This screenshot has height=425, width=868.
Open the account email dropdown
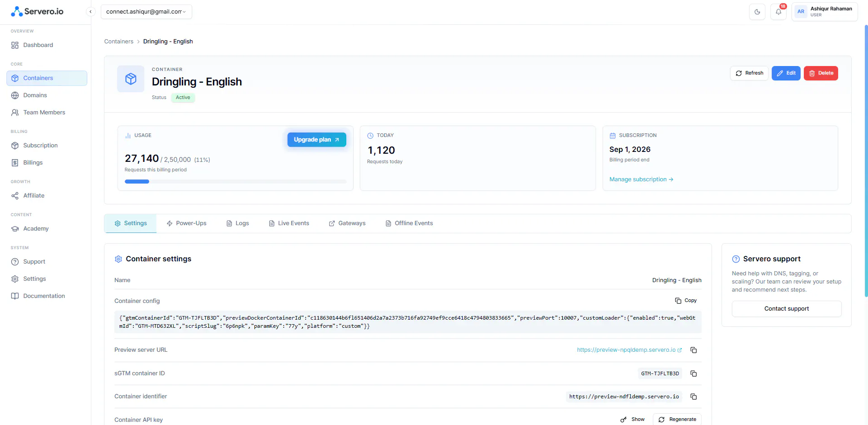(x=146, y=12)
